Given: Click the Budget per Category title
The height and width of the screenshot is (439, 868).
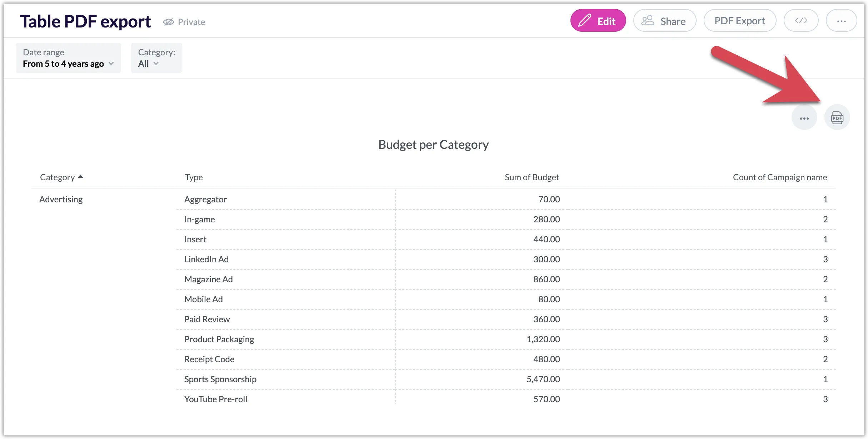Looking at the screenshot, I should (x=433, y=145).
